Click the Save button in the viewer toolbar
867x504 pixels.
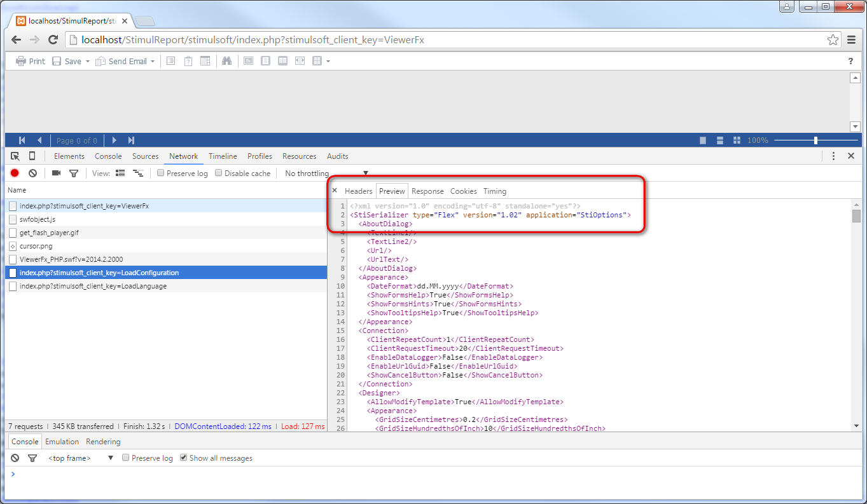[x=67, y=61]
